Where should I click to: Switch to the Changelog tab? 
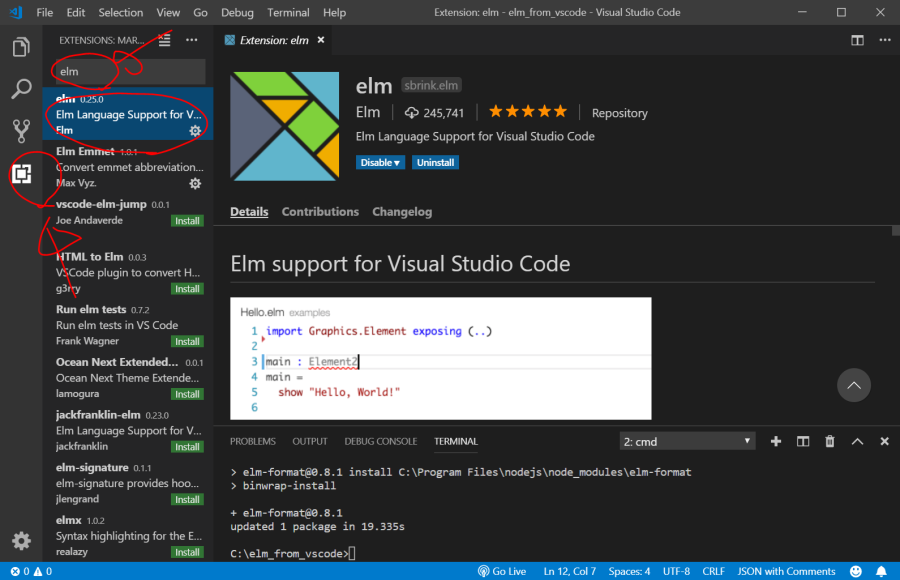pos(402,212)
